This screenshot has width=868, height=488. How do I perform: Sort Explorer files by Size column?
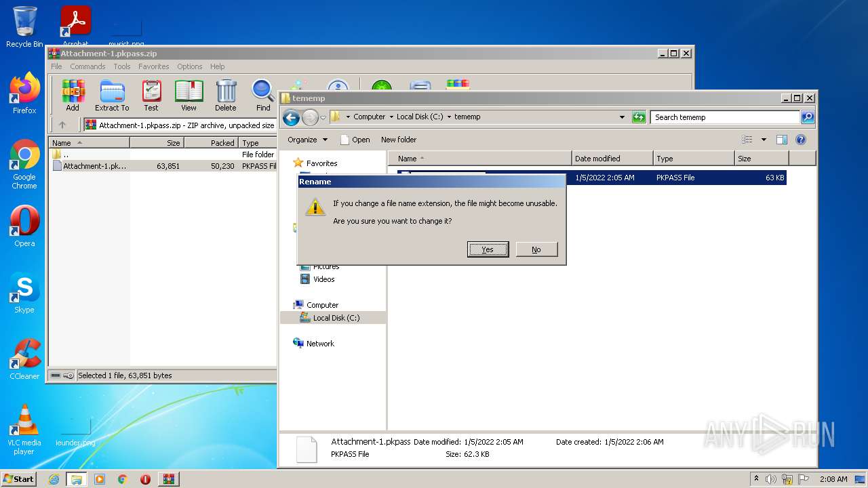762,159
